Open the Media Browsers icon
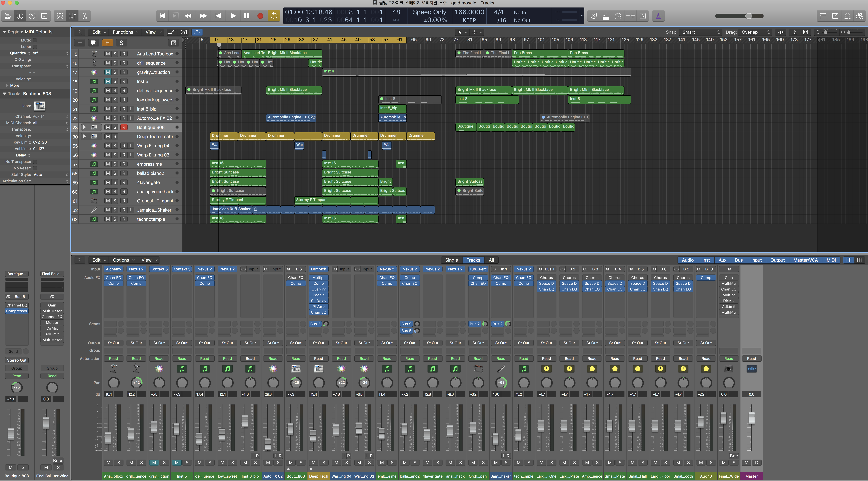 pyautogui.click(x=859, y=16)
